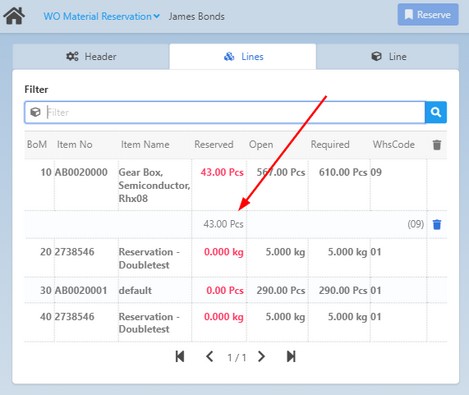
Task: Go to the previous page arrow
Action: tap(209, 357)
